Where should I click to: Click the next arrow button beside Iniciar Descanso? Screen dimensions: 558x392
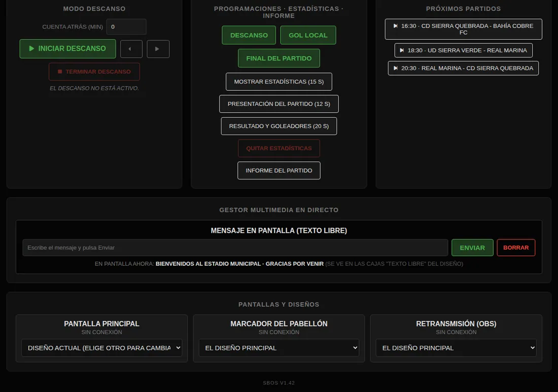pyautogui.click(x=158, y=49)
